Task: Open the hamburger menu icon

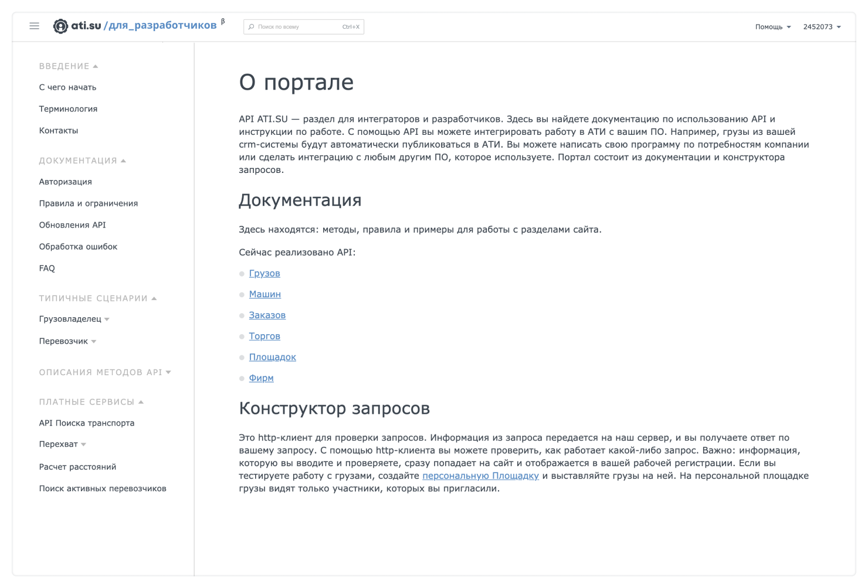Action: (x=35, y=26)
